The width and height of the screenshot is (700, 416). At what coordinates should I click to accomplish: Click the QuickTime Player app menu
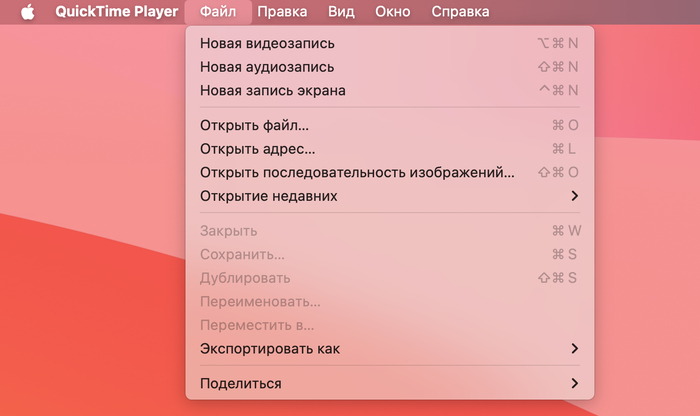pos(116,12)
